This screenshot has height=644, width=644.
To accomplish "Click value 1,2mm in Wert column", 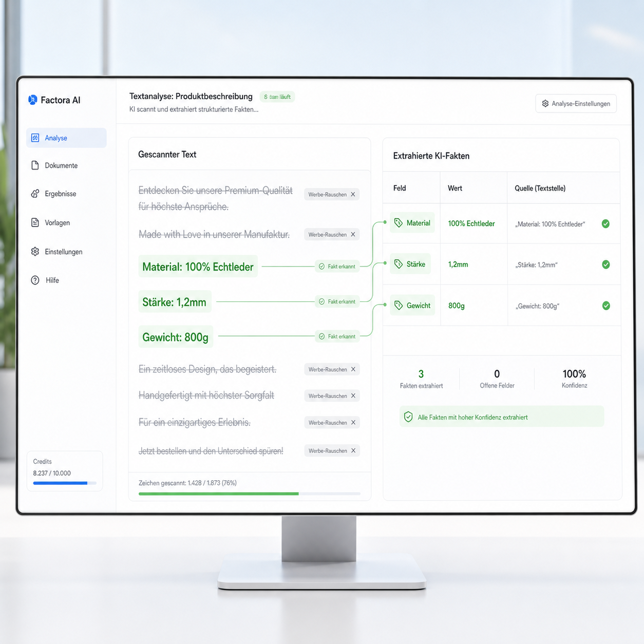I will (x=458, y=264).
